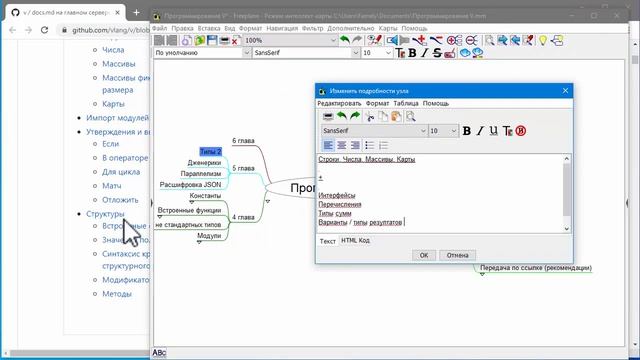Toggle fold triangle under 'Передача по ссылке' node
This screenshot has height=360, width=640.
coord(482,274)
